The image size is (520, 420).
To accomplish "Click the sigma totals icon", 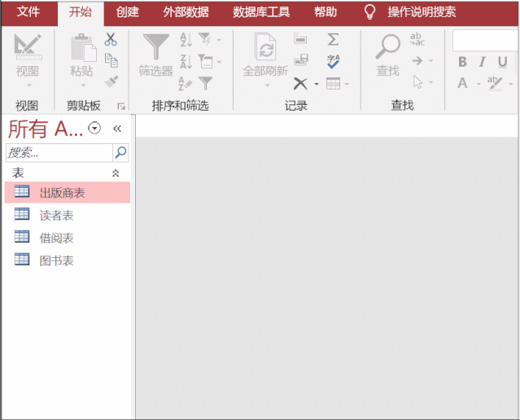I will tap(333, 39).
